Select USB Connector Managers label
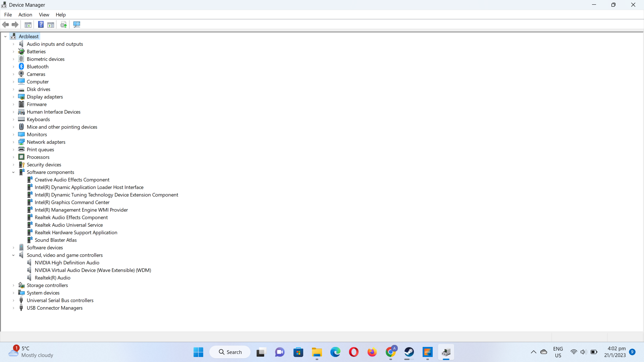This screenshot has width=644, height=362. (x=55, y=308)
